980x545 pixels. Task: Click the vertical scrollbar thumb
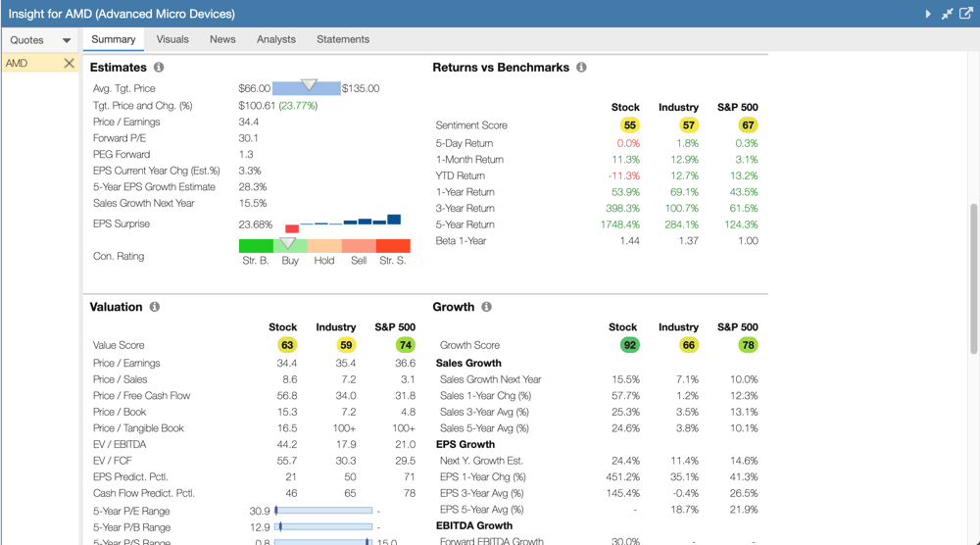(x=974, y=278)
